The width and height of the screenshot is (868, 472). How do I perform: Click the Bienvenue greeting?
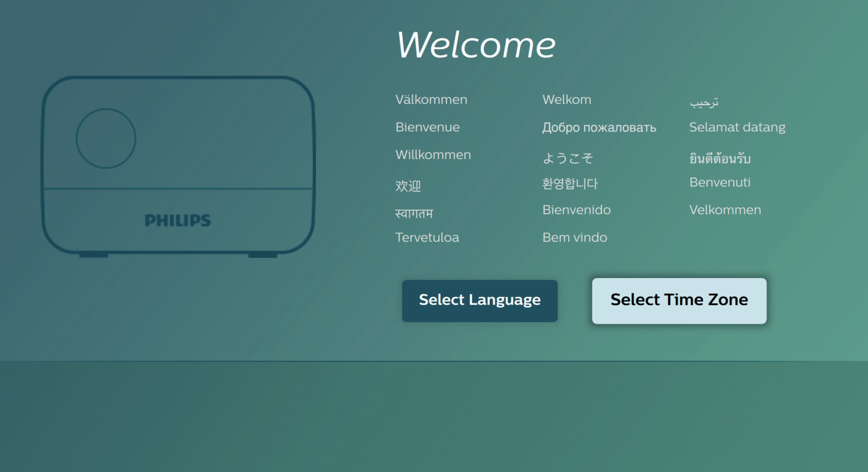428,127
